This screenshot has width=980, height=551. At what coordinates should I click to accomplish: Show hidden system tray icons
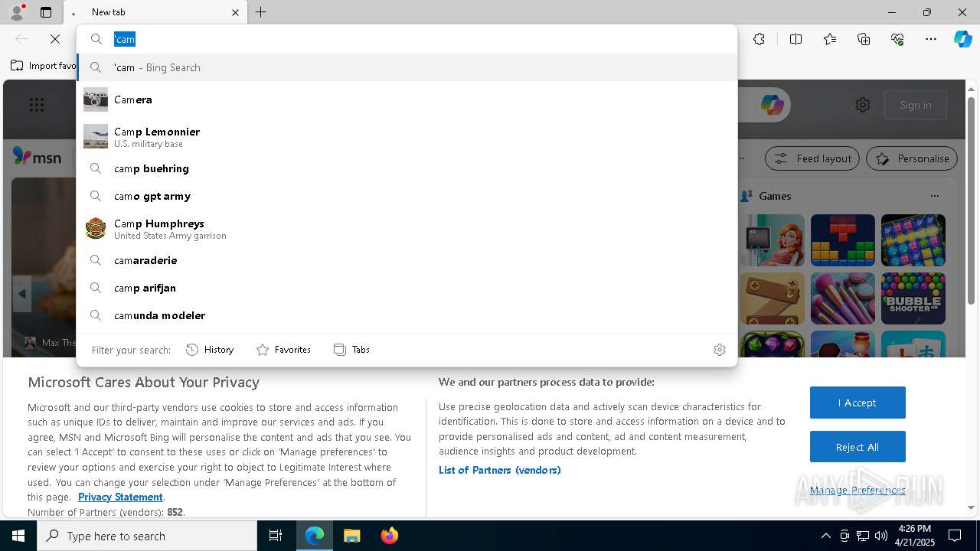(825, 536)
